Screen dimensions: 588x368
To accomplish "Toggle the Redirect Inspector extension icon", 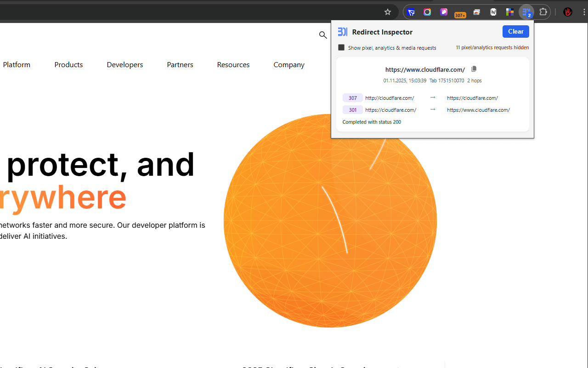I will tap(526, 12).
